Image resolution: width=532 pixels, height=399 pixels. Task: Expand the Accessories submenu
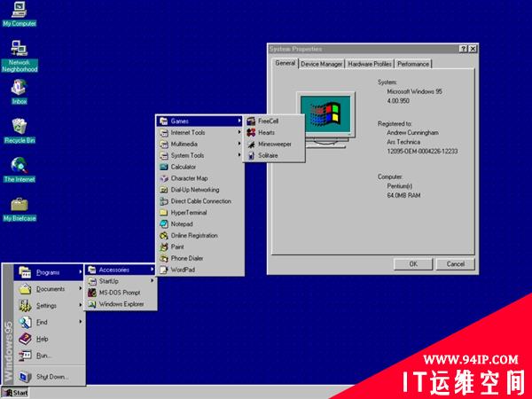coord(121,270)
